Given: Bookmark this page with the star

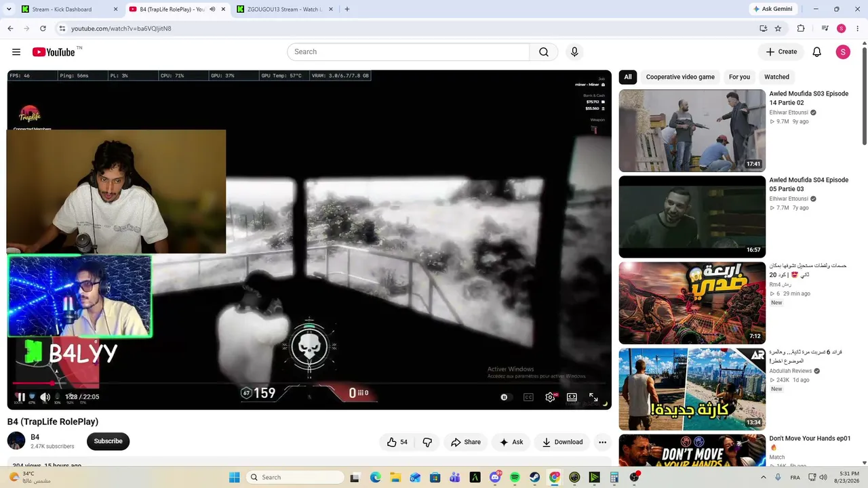Looking at the screenshot, I should pos(778,28).
